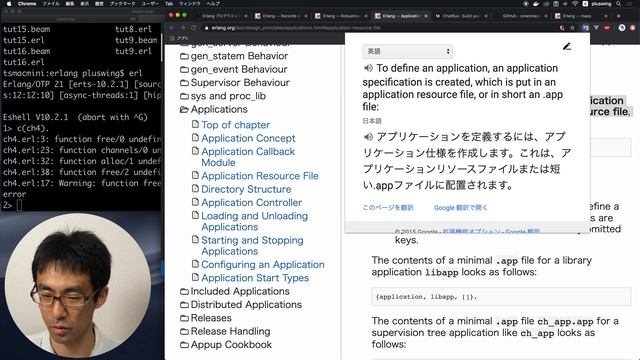Expand gen_event Behaviour folder
Image resolution: width=640 pixels, height=360 pixels.
233,69
